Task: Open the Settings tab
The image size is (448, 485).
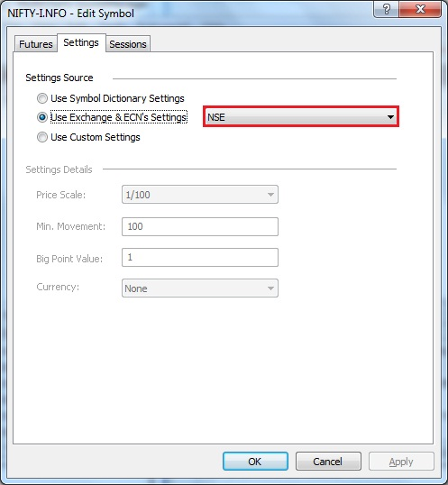Action: [x=81, y=42]
